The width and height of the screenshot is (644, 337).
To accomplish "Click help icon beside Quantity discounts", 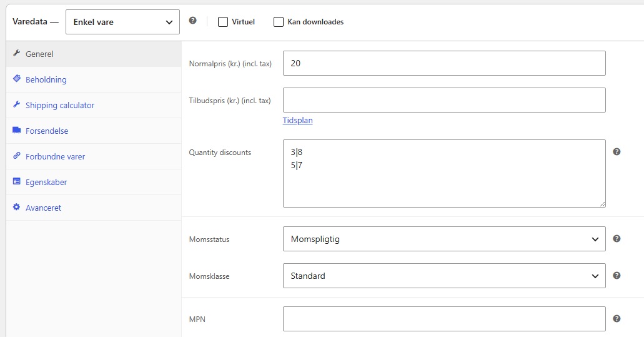I will click(617, 152).
